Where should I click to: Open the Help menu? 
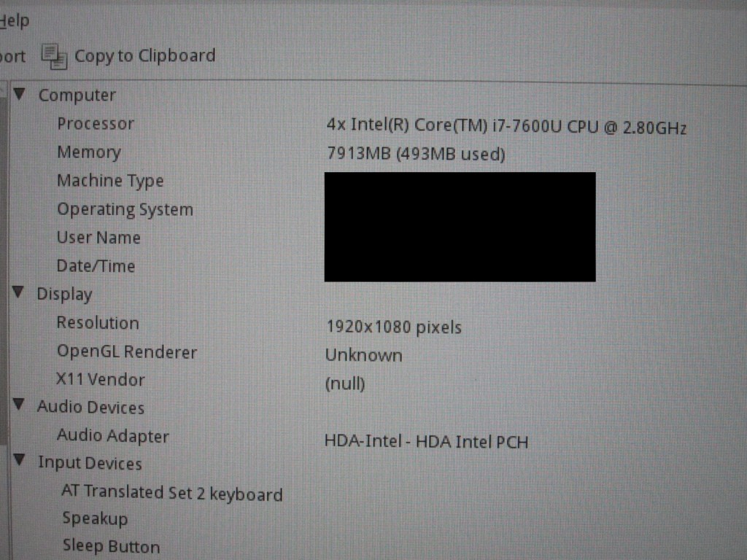pyautogui.click(x=15, y=20)
